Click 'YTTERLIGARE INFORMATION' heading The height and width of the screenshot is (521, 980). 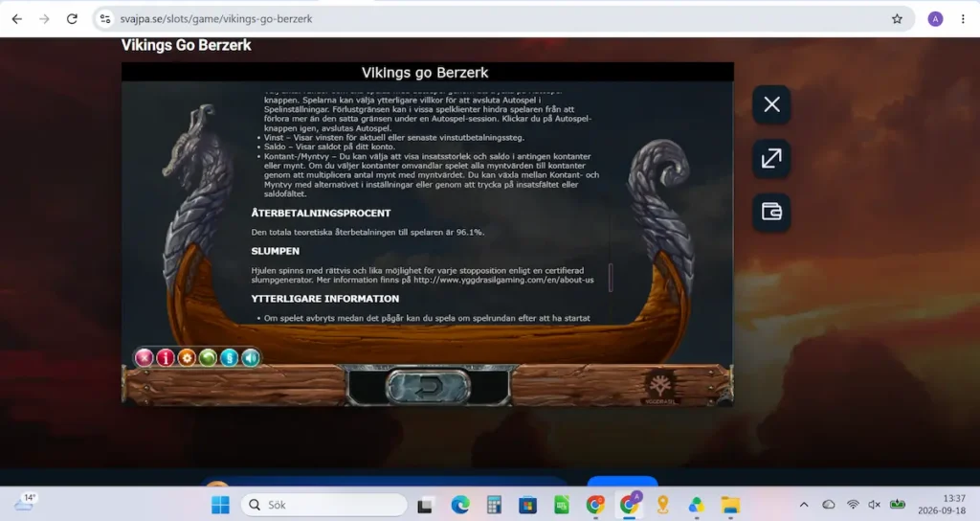pyautogui.click(x=325, y=299)
